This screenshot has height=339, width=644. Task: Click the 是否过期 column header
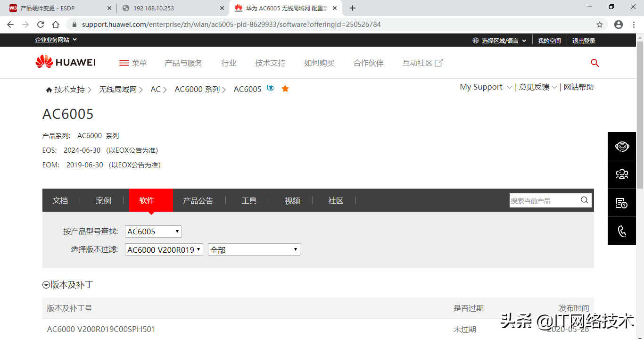(469, 308)
